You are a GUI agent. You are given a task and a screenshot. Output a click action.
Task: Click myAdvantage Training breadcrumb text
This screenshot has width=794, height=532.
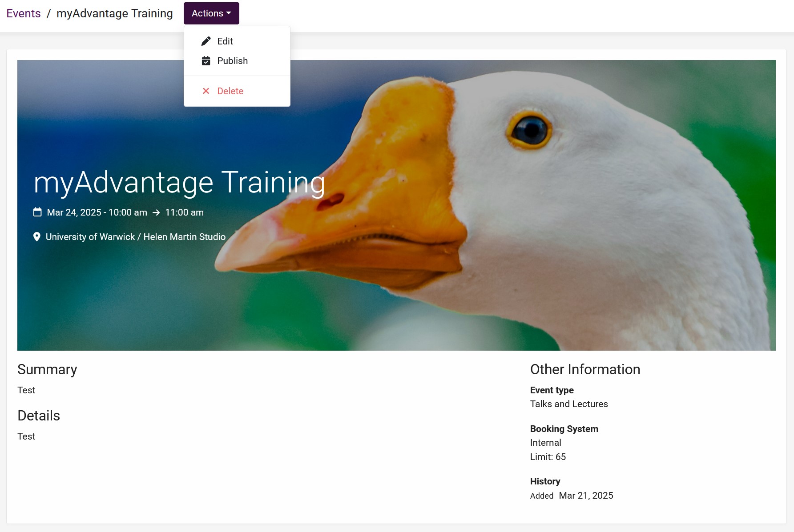(x=115, y=13)
